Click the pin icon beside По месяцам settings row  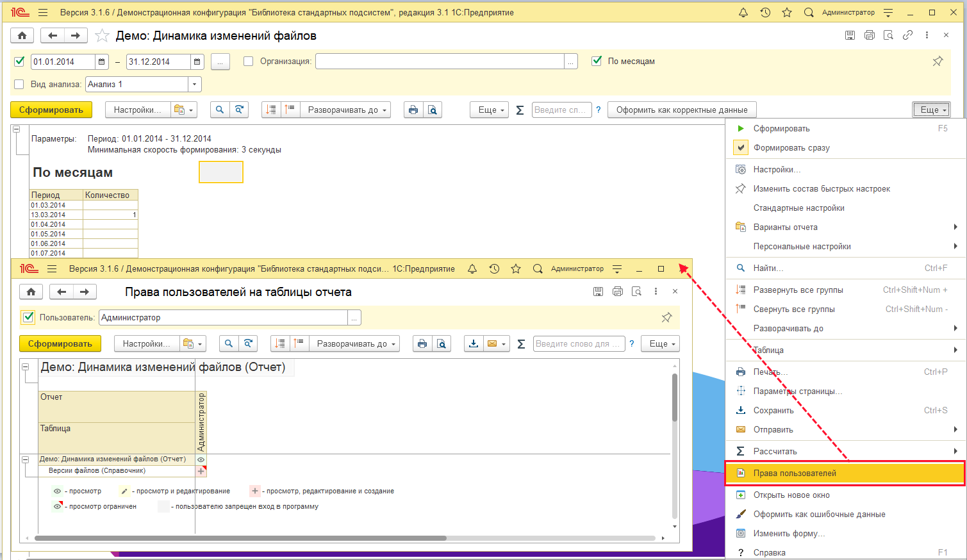[938, 62]
